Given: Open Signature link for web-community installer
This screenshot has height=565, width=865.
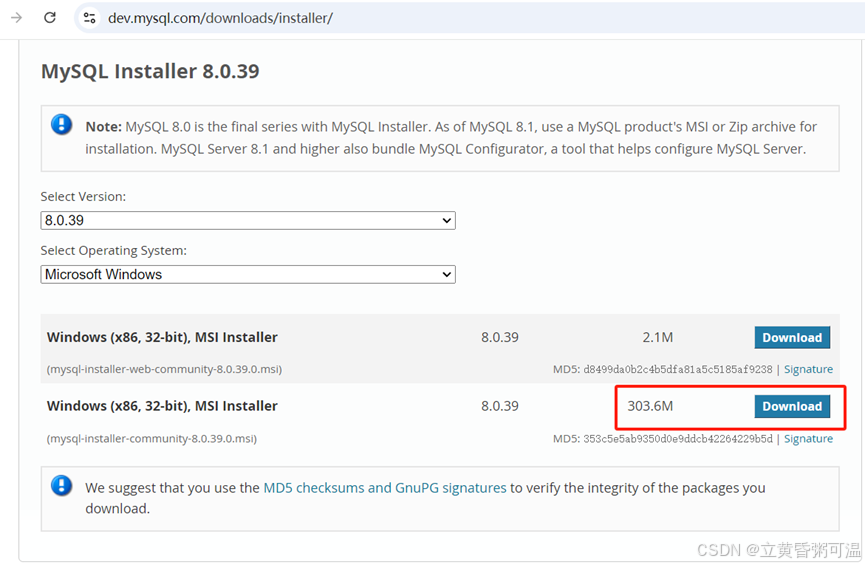Looking at the screenshot, I should pyautogui.click(x=808, y=369).
